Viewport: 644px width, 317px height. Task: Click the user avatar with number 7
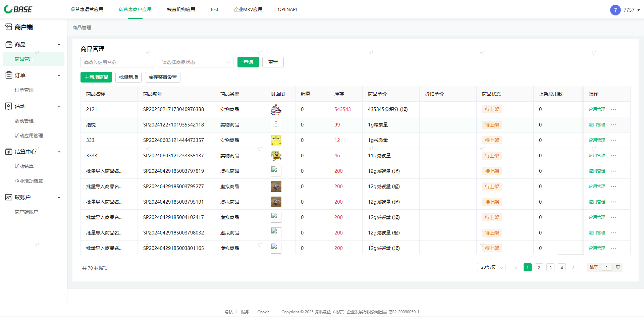click(x=615, y=10)
